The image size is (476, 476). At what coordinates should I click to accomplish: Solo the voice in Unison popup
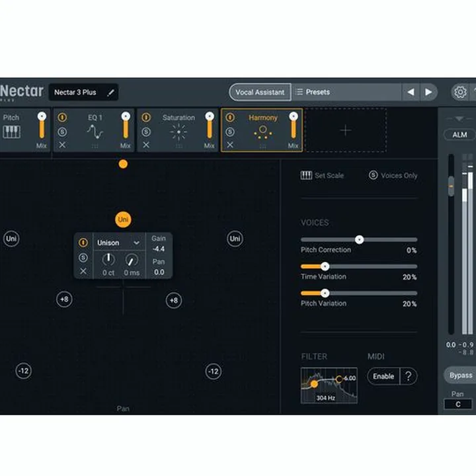click(x=83, y=258)
